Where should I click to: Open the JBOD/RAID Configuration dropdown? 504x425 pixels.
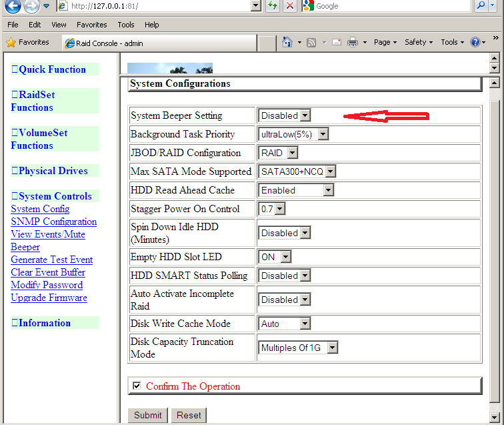(279, 153)
